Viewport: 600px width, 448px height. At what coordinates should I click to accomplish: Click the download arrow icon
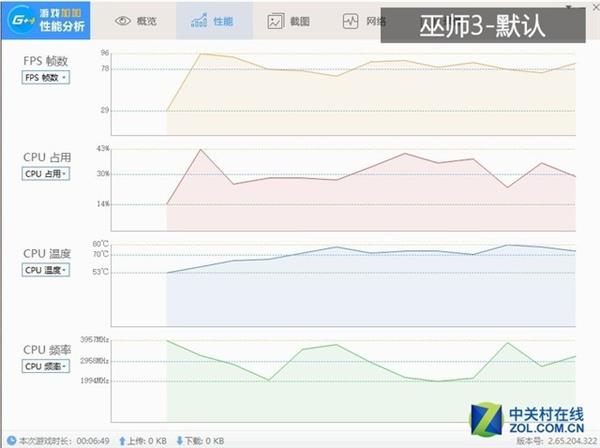tap(179, 441)
